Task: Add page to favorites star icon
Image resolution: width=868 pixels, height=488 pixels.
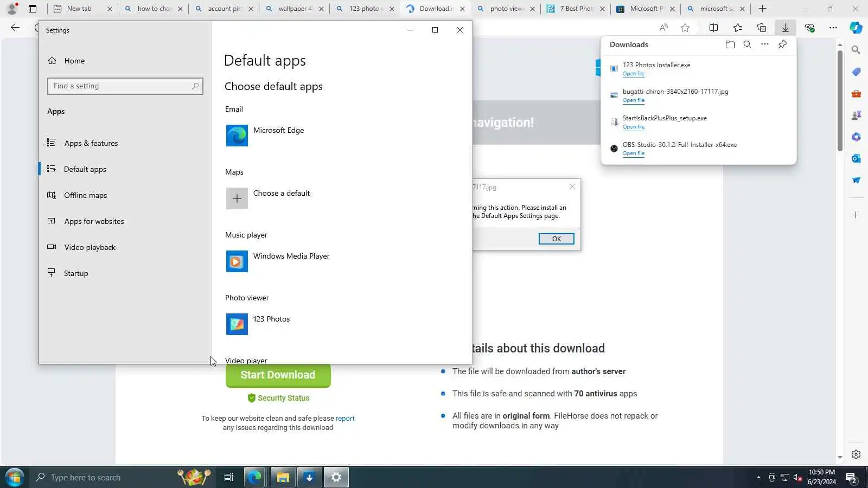Action: coord(685,28)
